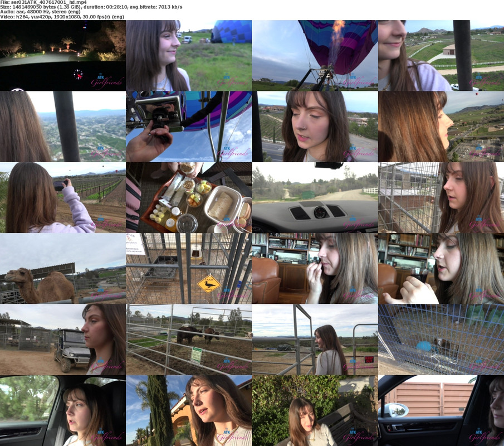The width and height of the screenshot is (504, 446).
Task: Select thumbnail of woman beside wire cage
Action: (441, 197)
